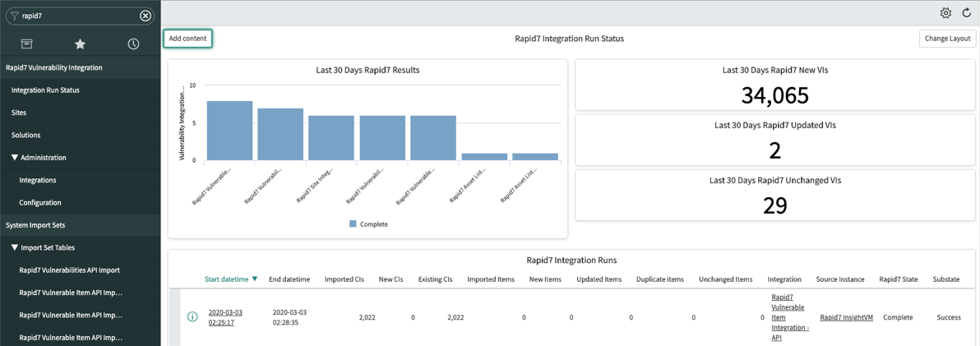Open the Favorites star tab
Image resolution: width=980 pixels, height=346 pixels.
click(x=80, y=44)
